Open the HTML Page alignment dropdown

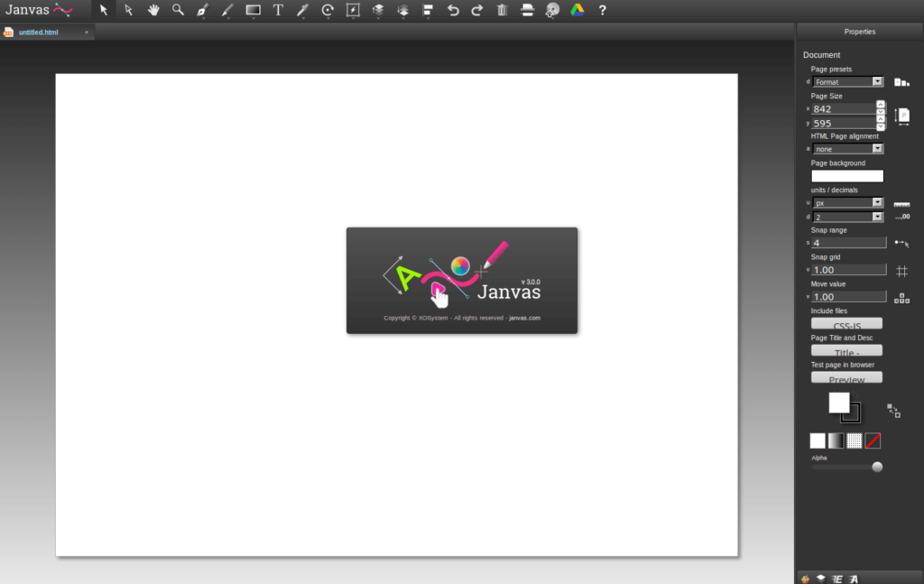click(847, 148)
